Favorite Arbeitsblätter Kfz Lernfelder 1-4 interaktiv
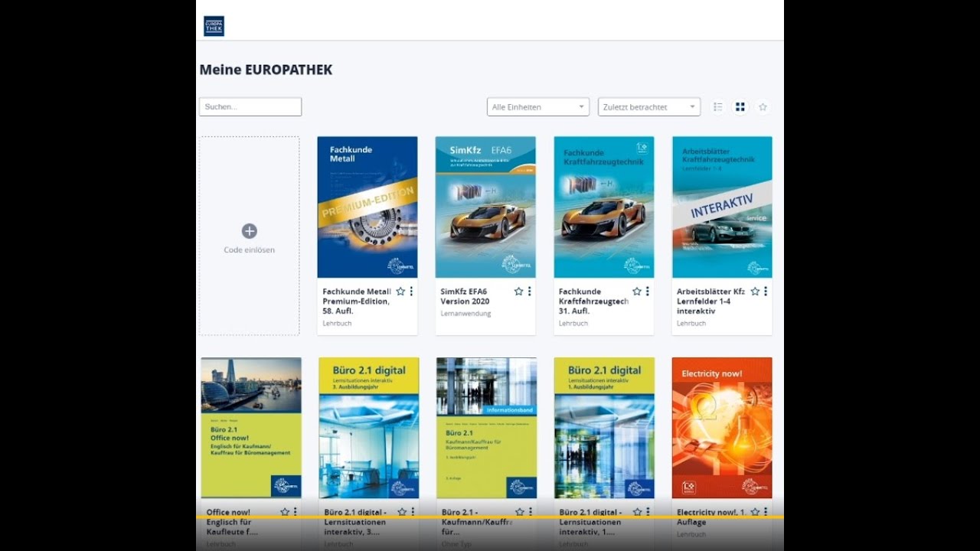The height and width of the screenshot is (551, 980). (x=755, y=292)
